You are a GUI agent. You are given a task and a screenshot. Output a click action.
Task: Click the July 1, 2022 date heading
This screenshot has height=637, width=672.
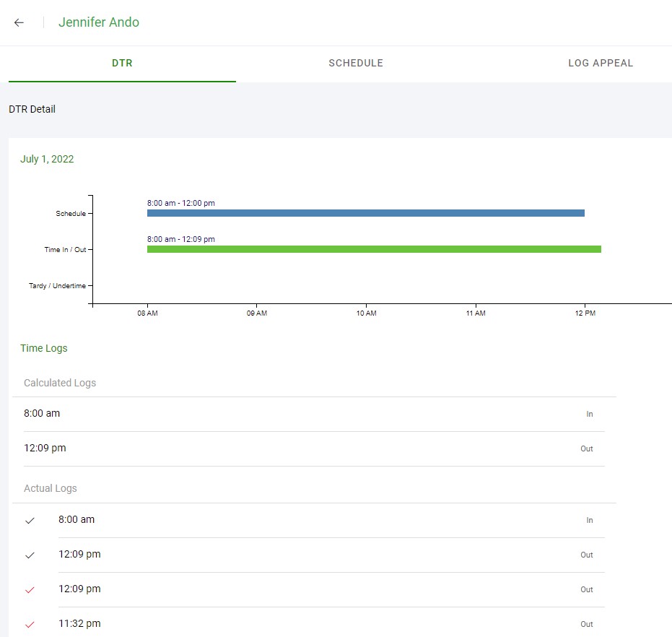coord(47,159)
